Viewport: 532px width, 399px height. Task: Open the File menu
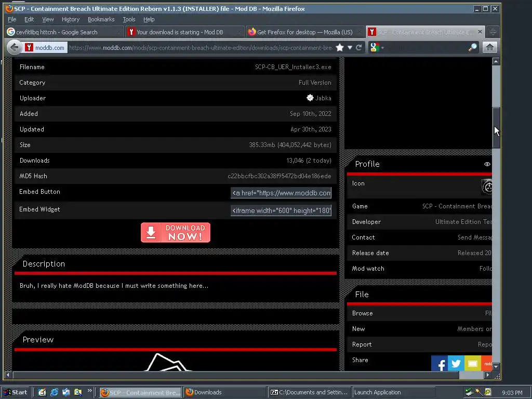(12, 19)
